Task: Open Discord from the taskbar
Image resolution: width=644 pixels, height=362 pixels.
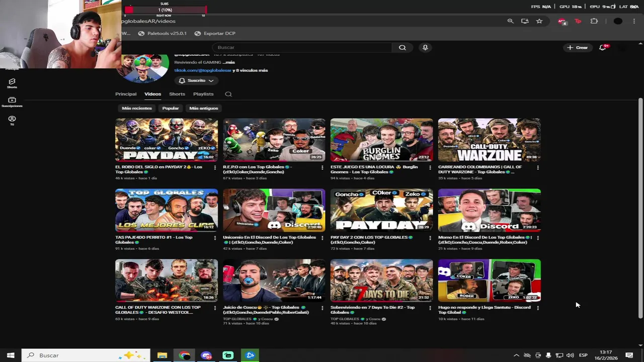Action: pyautogui.click(x=206, y=355)
